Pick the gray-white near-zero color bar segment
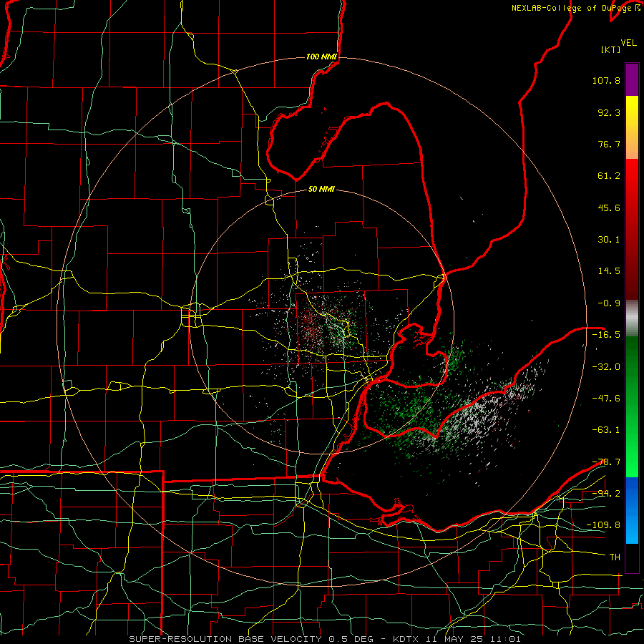The width and height of the screenshot is (644, 644). pyautogui.click(x=632, y=318)
